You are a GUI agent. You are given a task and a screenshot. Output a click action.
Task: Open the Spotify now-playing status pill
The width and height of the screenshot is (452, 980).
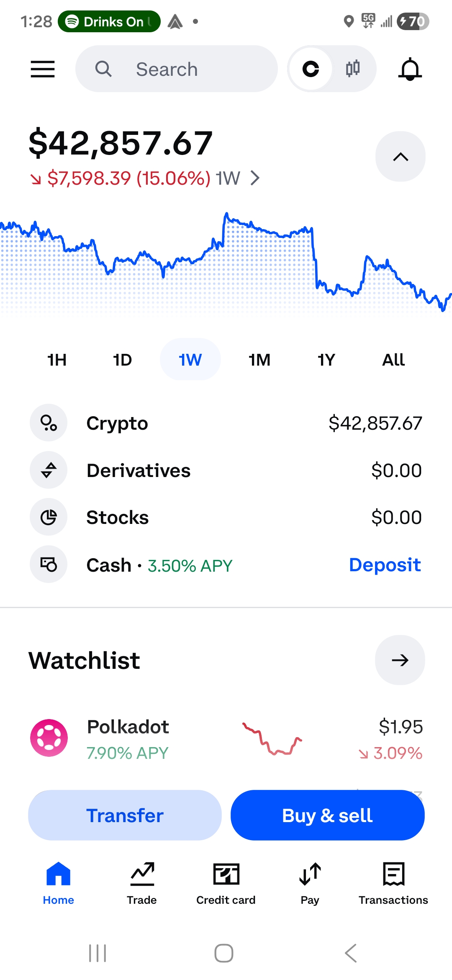(x=109, y=21)
